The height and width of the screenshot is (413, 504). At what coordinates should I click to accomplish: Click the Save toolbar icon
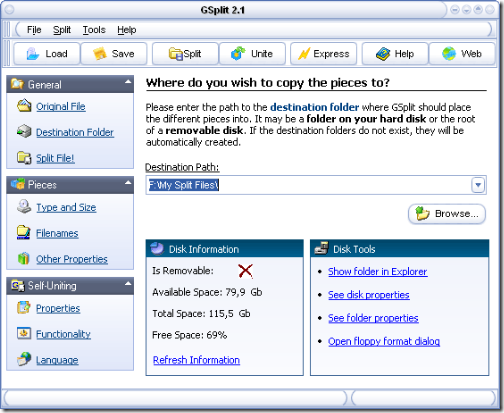99,54
